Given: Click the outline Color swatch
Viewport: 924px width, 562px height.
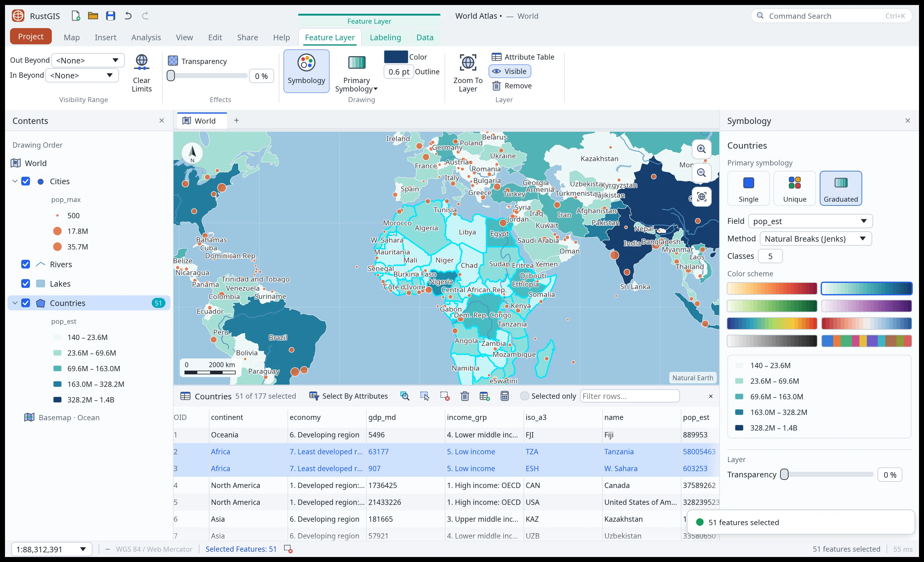Looking at the screenshot, I should (396, 57).
